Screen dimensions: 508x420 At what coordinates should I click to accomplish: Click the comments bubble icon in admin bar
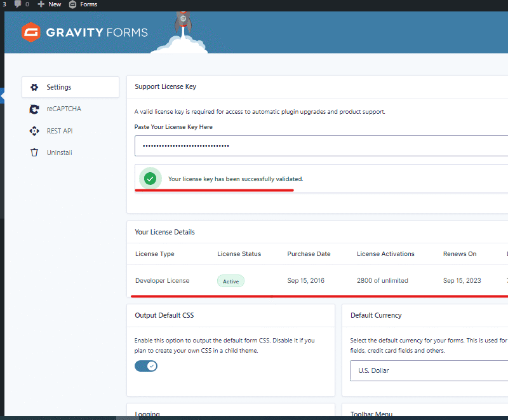[18, 4]
